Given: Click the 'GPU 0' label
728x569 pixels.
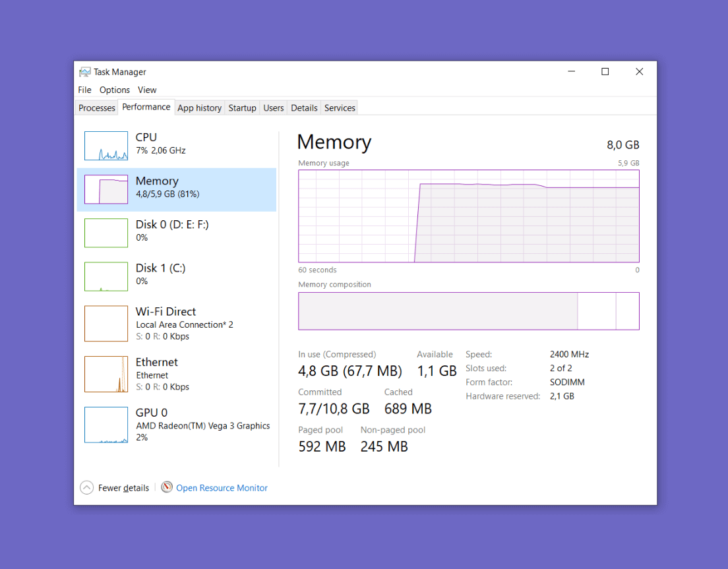Looking at the screenshot, I should [x=152, y=413].
